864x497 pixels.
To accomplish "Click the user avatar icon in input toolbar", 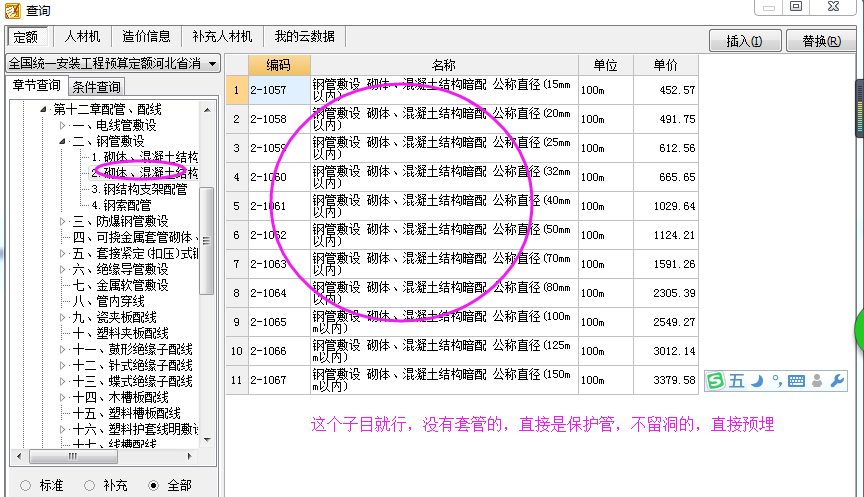I will [817, 381].
